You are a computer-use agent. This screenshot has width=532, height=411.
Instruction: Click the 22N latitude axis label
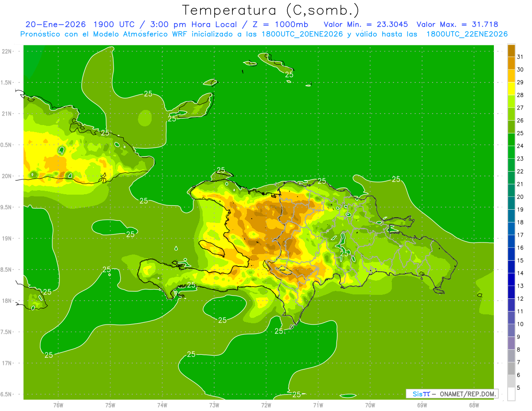click(7, 51)
